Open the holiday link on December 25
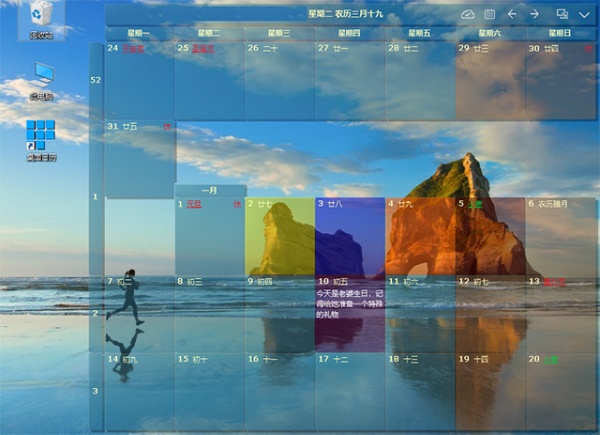600x435 pixels. (x=203, y=49)
